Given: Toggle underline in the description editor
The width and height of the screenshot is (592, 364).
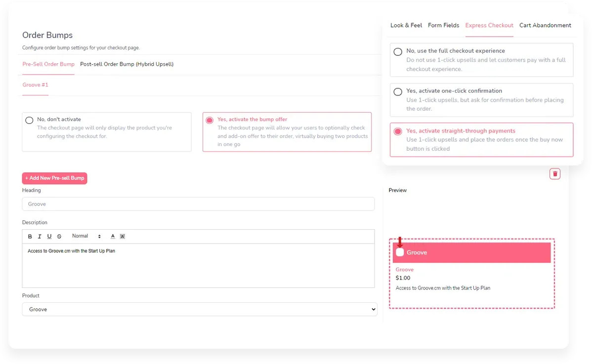Looking at the screenshot, I should click(49, 237).
